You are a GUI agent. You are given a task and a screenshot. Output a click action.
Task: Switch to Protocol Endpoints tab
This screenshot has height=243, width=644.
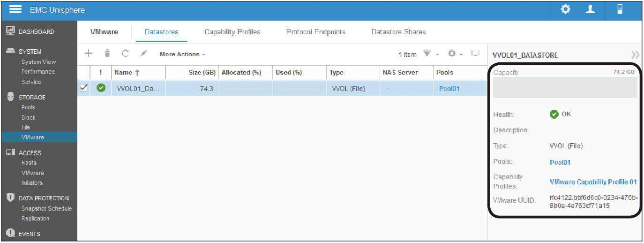click(315, 32)
